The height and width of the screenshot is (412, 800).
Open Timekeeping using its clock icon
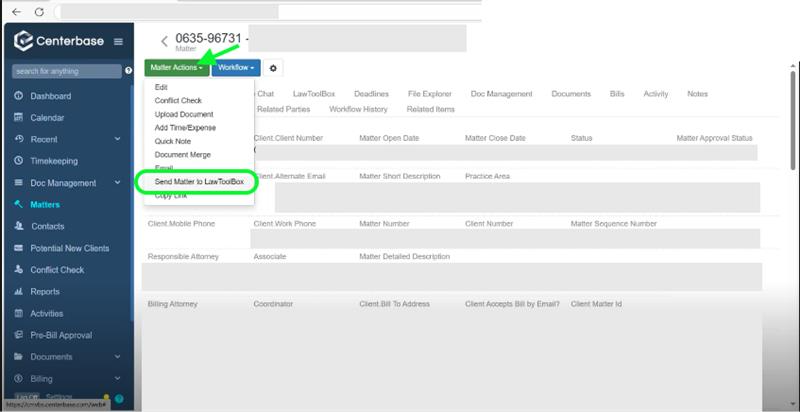point(19,161)
